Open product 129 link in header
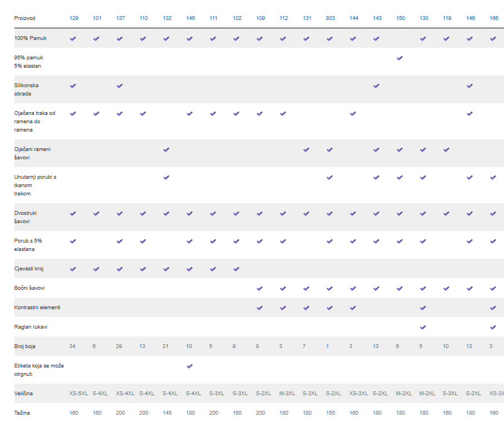 pos(74,18)
